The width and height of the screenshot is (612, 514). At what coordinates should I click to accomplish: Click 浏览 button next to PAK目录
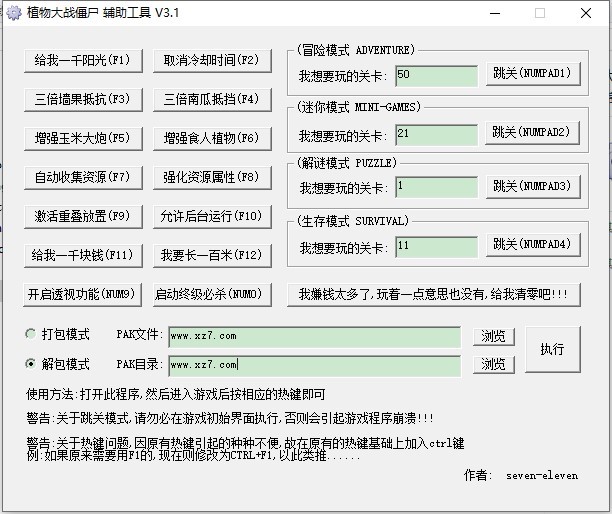pos(494,365)
